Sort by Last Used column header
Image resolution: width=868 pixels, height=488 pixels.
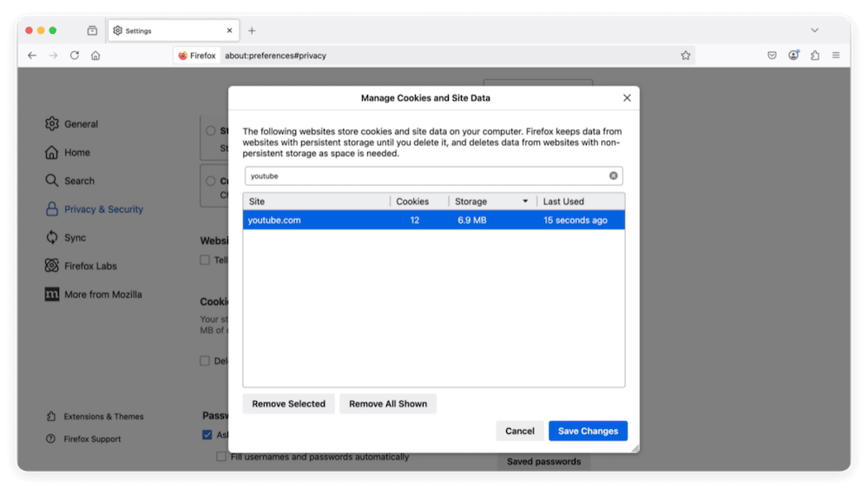[581, 201]
